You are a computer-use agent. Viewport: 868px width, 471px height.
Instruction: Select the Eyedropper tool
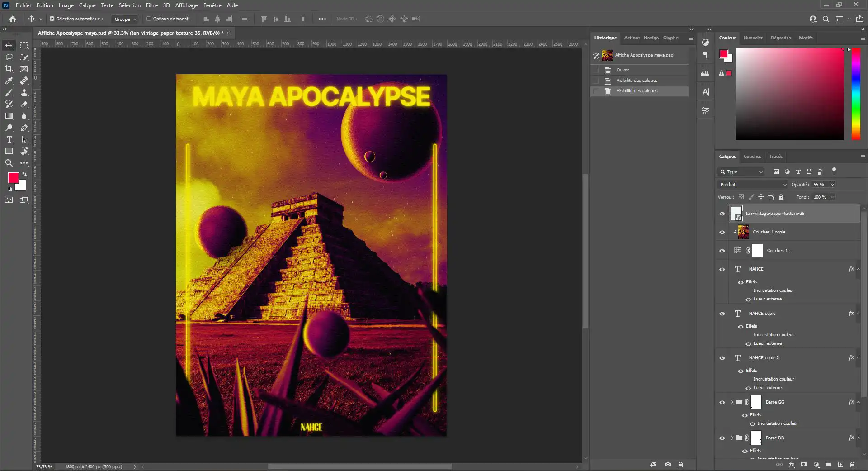[9, 81]
